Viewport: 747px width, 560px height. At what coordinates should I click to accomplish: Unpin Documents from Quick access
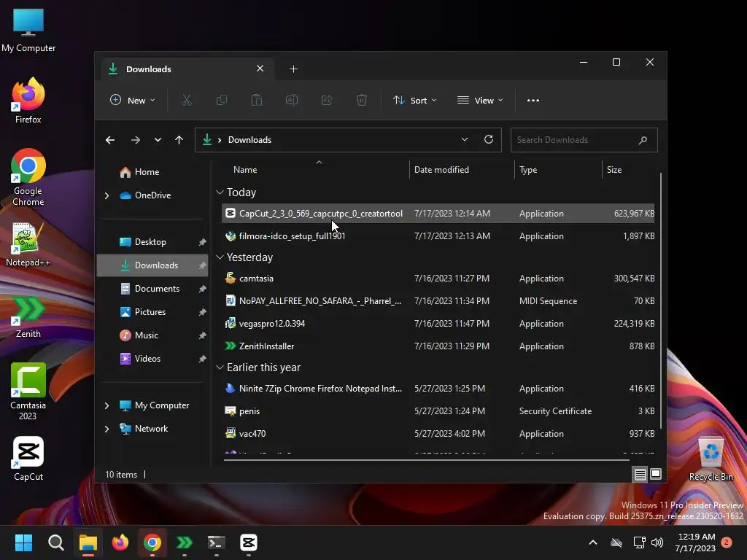(202, 289)
